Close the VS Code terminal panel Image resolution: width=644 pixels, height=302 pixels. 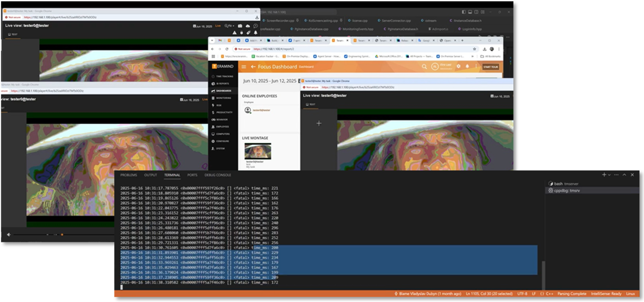coord(632,175)
